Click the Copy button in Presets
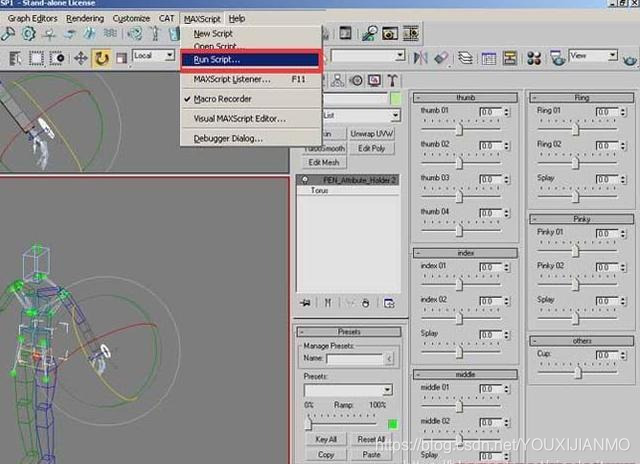This screenshot has width=640, height=464. [x=326, y=454]
